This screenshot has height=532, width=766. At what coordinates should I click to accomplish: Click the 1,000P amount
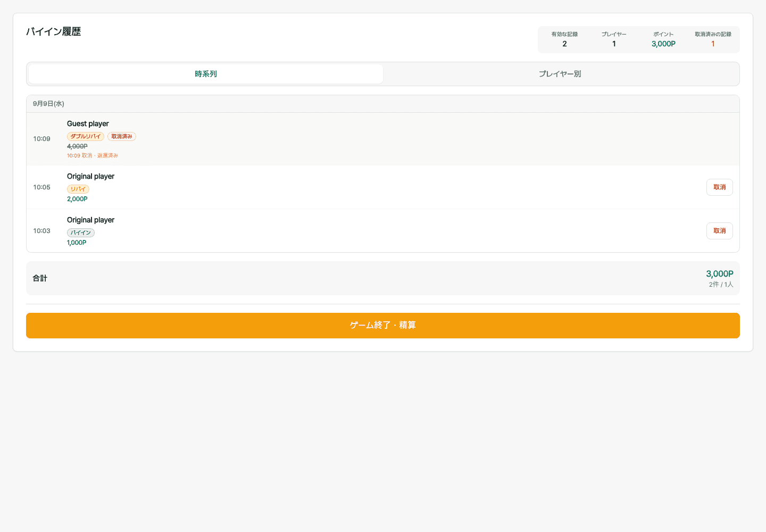[x=77, y=243]
